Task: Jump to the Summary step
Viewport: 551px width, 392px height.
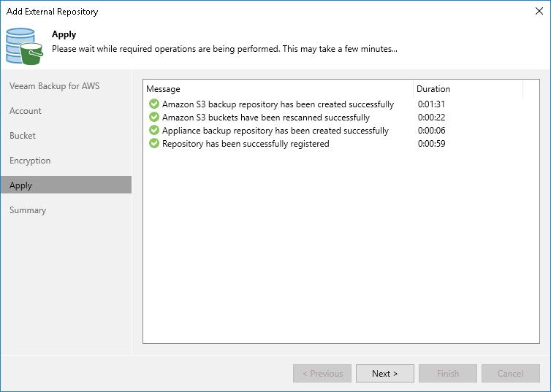Action: [x=28, y=210]
